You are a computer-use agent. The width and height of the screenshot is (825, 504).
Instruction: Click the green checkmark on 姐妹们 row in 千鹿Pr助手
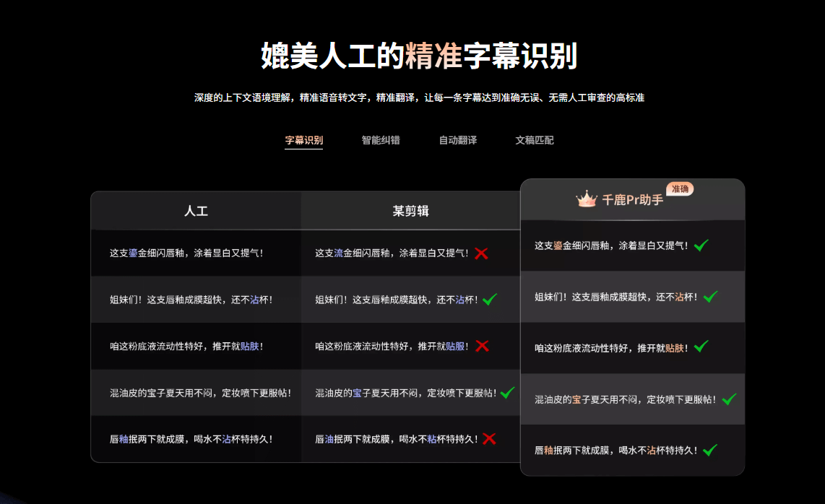pyautogui.click(x=712, y=296)
